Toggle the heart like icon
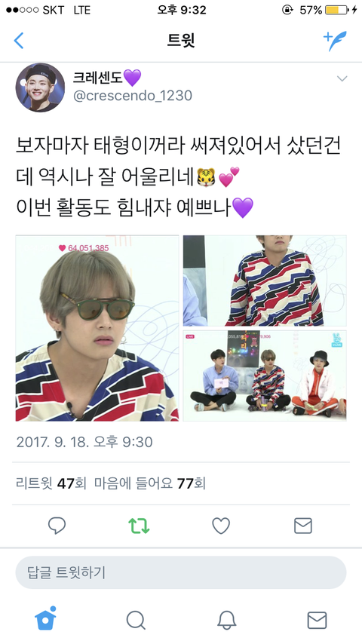The height and width of the screenshot is (644, 362). 221,526
